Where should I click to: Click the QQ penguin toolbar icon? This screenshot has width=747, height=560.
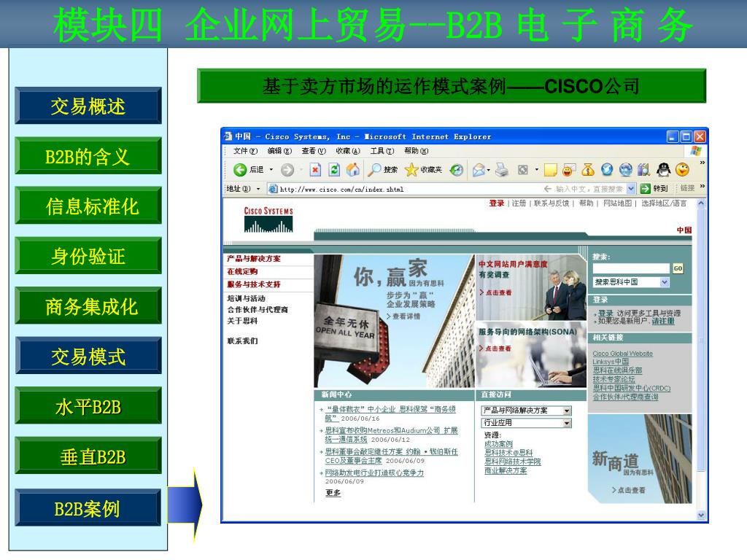pos(663,169)
